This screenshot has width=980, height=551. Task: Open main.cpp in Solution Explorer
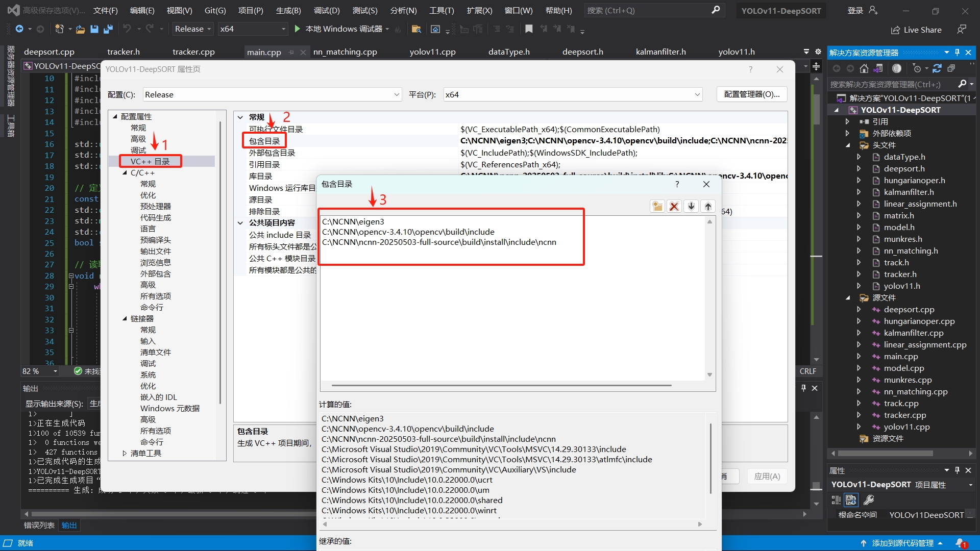[901, 357]
